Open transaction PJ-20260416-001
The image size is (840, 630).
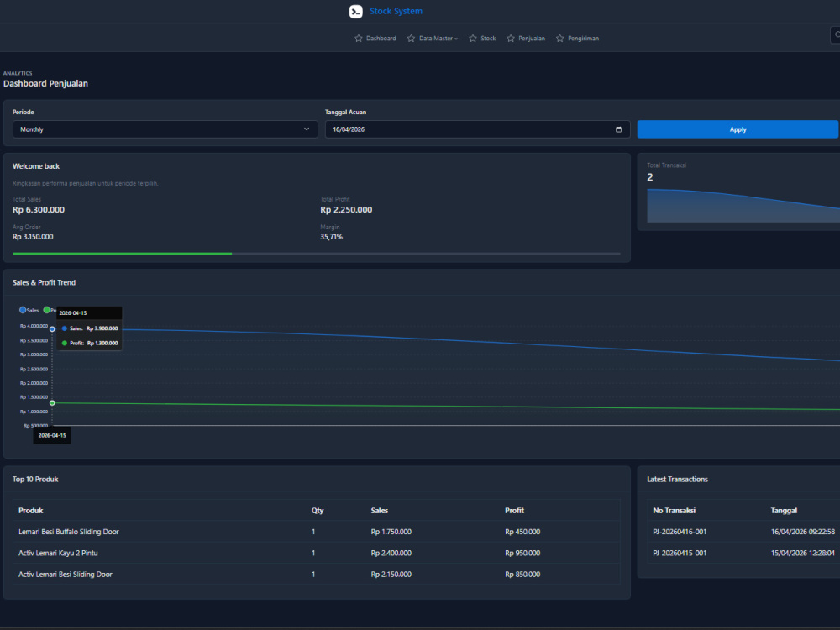(x=680, y=532)
